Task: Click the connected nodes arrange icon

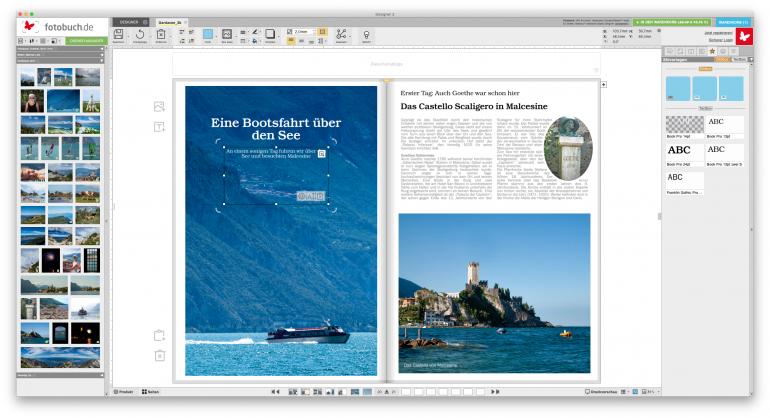Action: click(341, 34)
